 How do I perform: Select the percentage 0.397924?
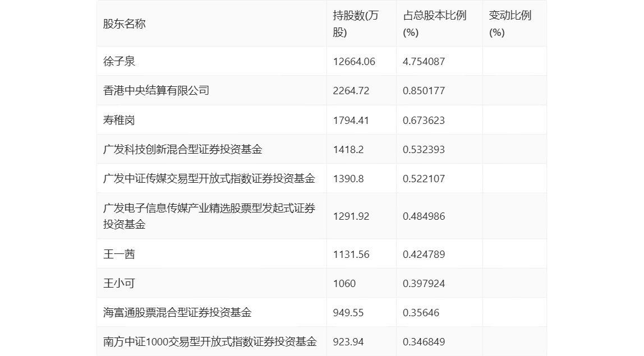pos(424,283)
